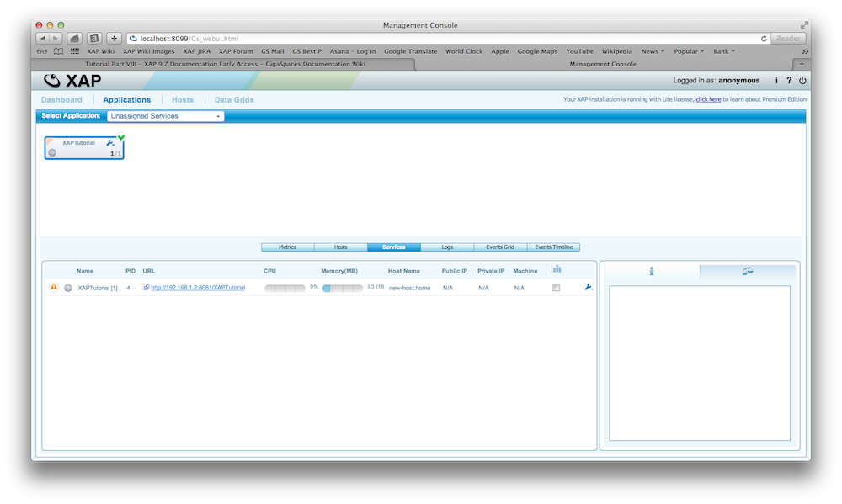Select the Services sub-tab
Viewport: 842px width, 504px height.
coord(393,247)
